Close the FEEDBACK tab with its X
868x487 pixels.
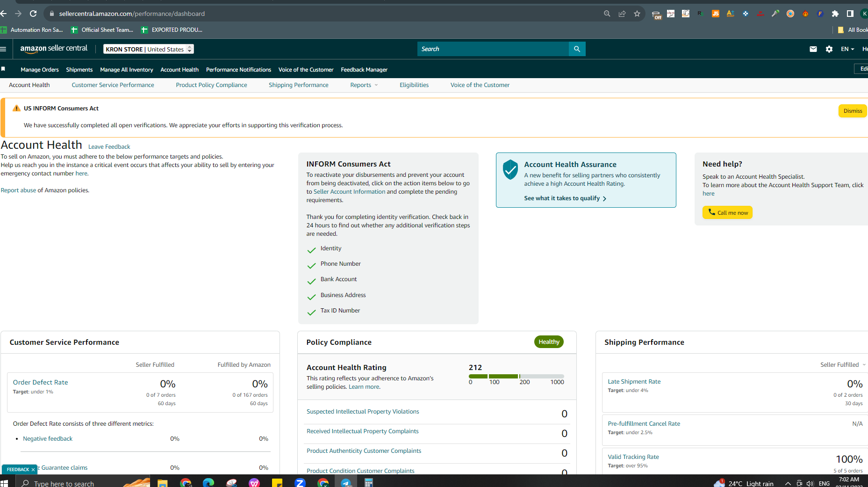[33, 470]
